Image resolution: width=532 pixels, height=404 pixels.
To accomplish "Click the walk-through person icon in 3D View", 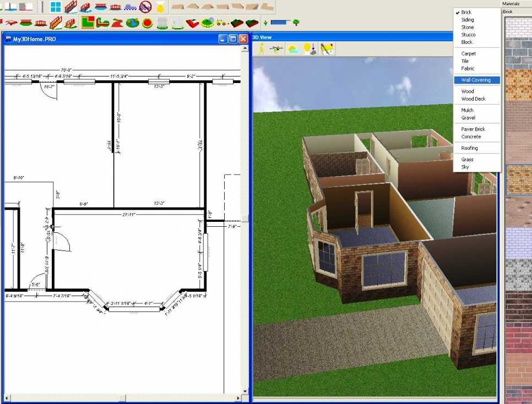I will pos(261,49).
